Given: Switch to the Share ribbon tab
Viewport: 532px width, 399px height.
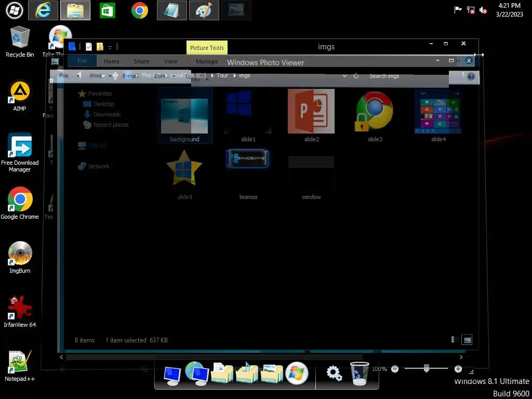Looking at the screenshot, I should [141, 61].
